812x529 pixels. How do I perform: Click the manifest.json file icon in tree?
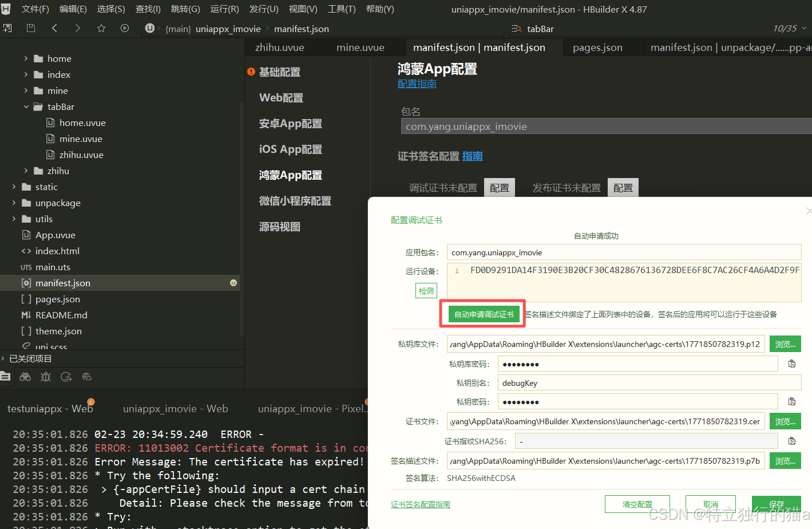pos(26,283)
